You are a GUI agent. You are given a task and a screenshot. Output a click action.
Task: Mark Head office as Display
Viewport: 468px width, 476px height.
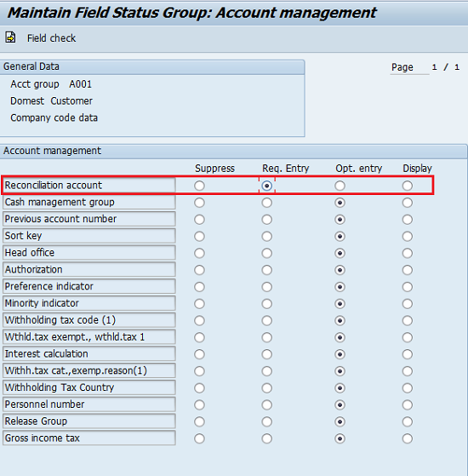tap(408, 253)
